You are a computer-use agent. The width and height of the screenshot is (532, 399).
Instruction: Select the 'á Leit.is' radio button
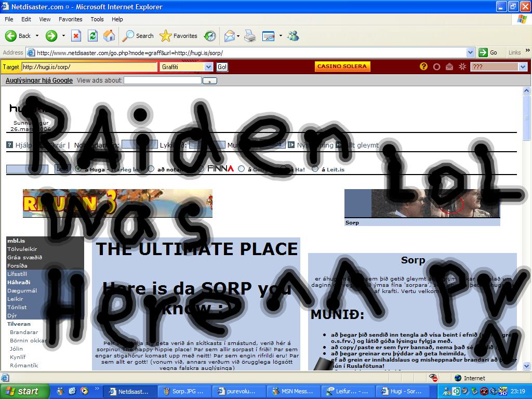(x=315, y=169)
